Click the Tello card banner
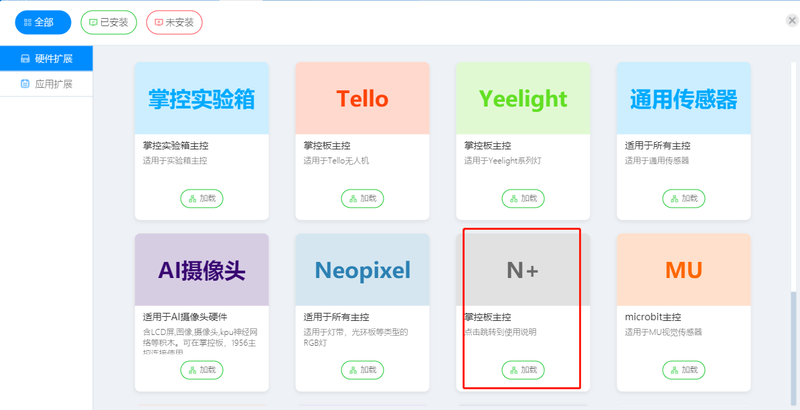 click(x=362, y=98)
